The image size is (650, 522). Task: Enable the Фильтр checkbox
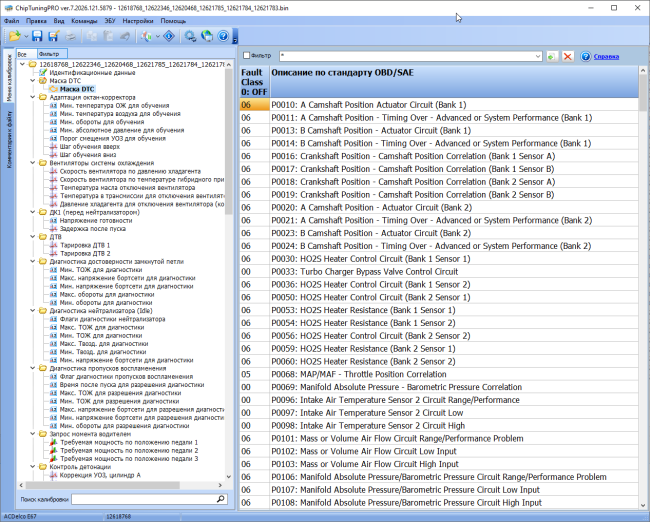tap(246, 56)
